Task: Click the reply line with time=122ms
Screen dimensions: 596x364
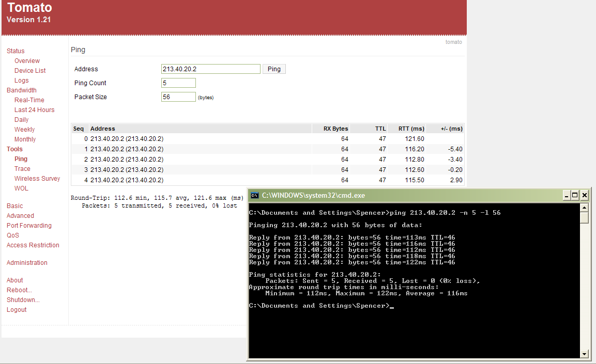Action: coord(352,262)
